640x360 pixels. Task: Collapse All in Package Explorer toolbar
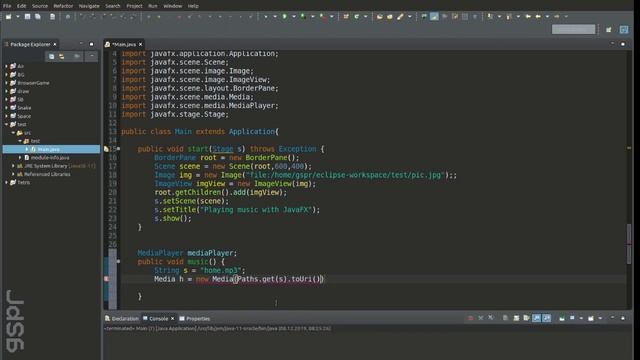pos(51,56)
